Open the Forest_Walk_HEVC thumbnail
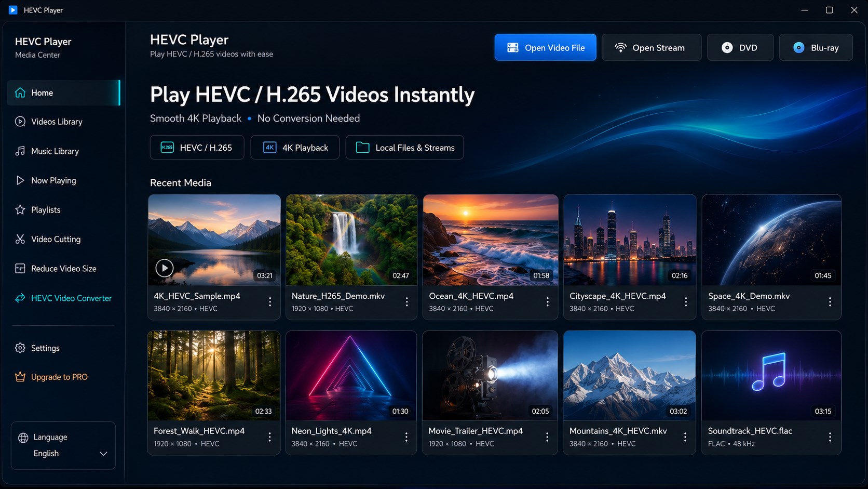The height and width of the screenshot is (489, 868). click(x=214, y=376)
